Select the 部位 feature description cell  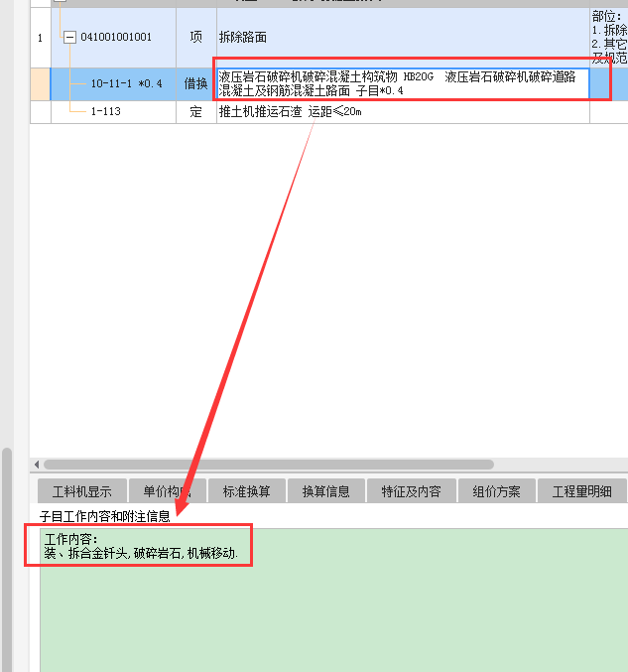point(609,38)
